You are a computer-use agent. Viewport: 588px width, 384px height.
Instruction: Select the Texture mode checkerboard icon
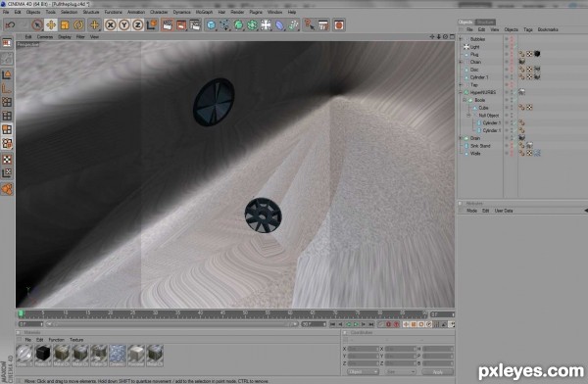click(7, 160)
